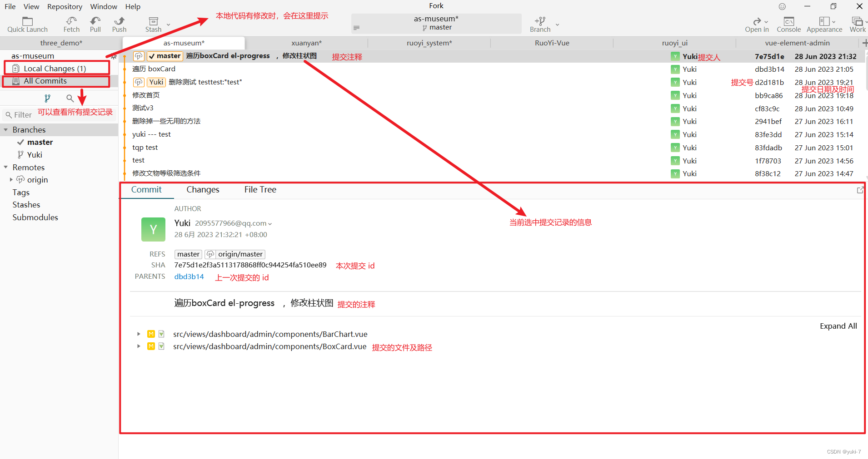Click the BoxCard.vue file type icon

pos(161,346)
